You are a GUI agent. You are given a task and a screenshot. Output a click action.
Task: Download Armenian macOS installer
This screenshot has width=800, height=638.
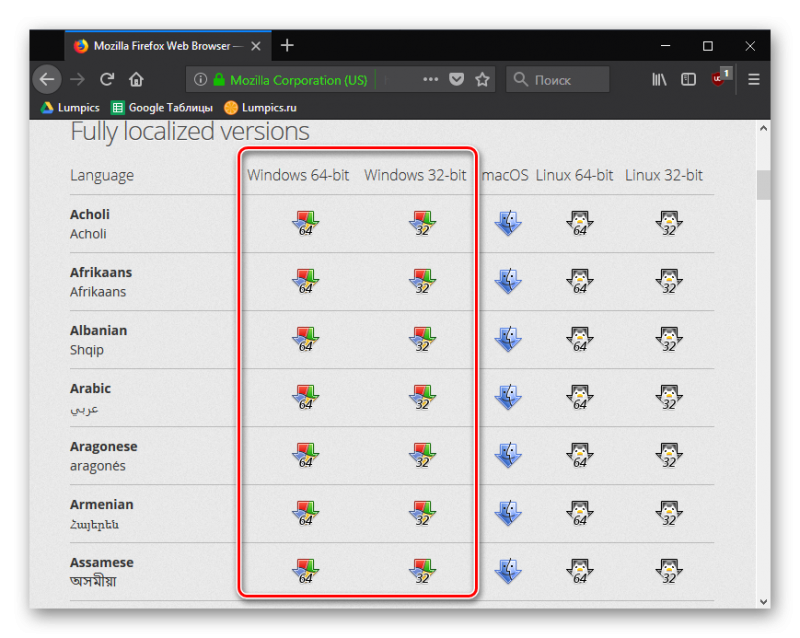click(508, 513)
